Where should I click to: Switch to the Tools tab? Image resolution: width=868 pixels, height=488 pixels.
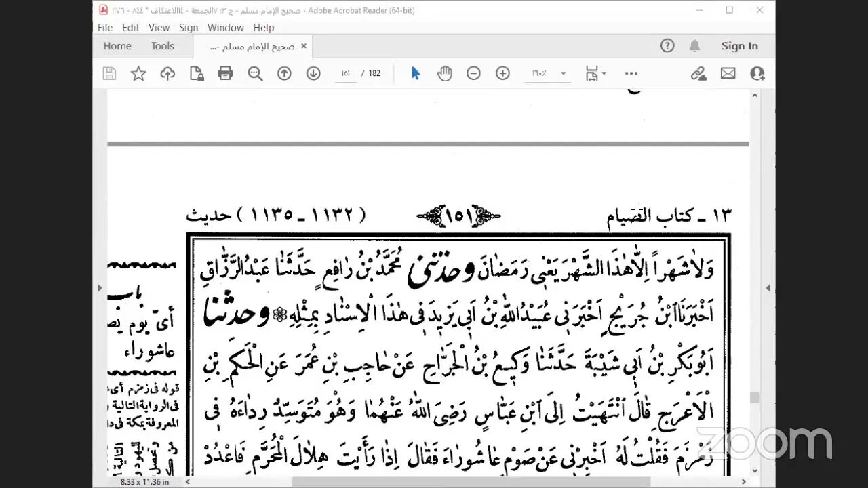pyautogui.click(x=163, y=46)
